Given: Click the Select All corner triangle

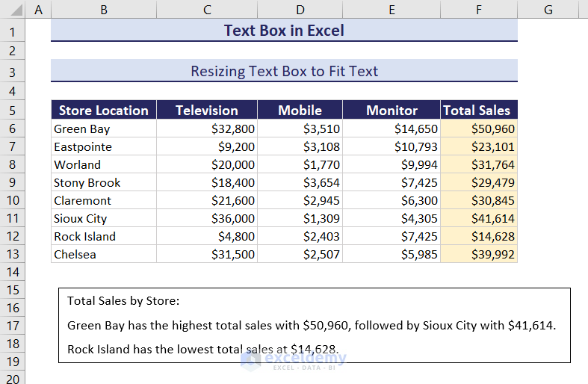Looking at the screenshot, I should (x=13, y=10).
